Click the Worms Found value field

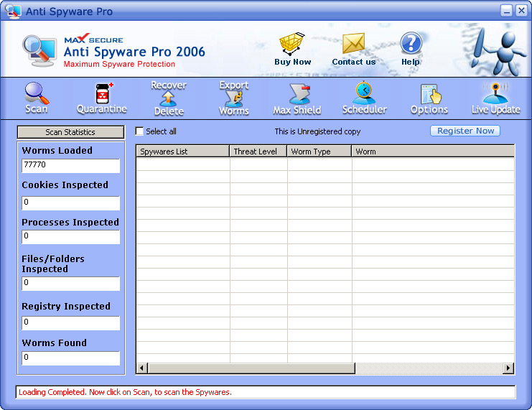(71, 358)
